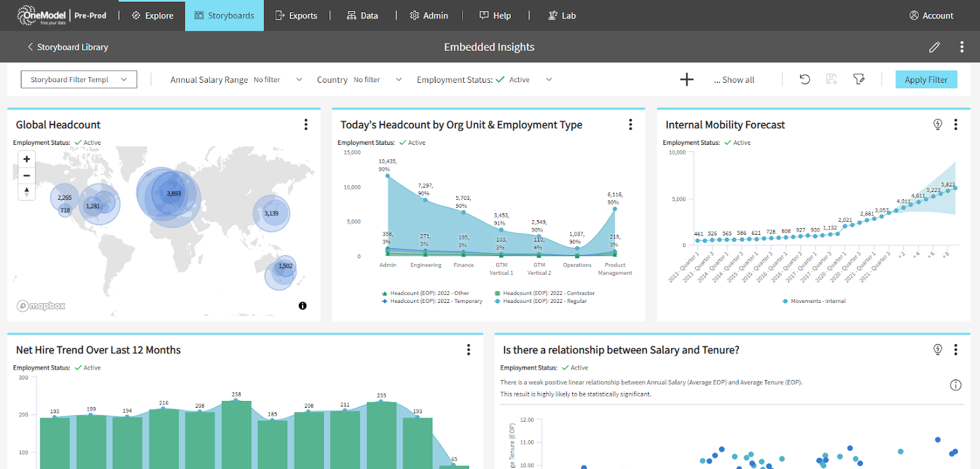Image resolution: width=980 pixels, height=469 pixels.
Task: Open Global Headcount tile options menu
Action: 306,124
